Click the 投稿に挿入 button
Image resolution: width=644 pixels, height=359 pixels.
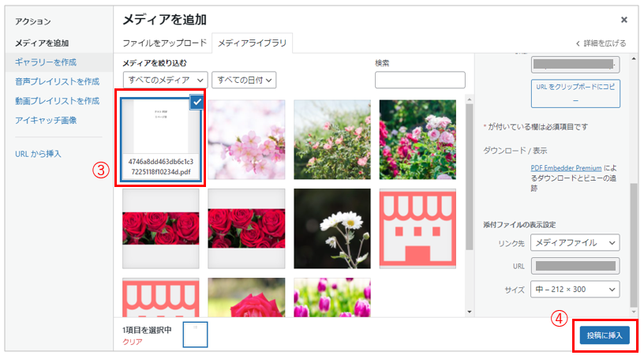point(604,335)
